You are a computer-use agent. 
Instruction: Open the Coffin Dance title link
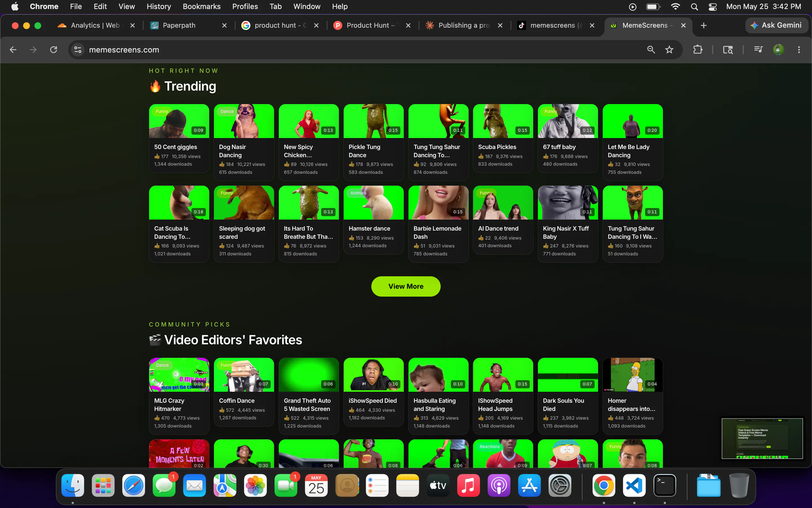tap(237, 400)
